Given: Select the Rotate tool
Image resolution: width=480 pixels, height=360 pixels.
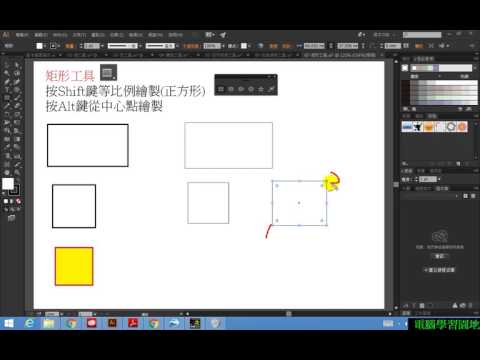Looking at the screenshot, I should point(7,115).
